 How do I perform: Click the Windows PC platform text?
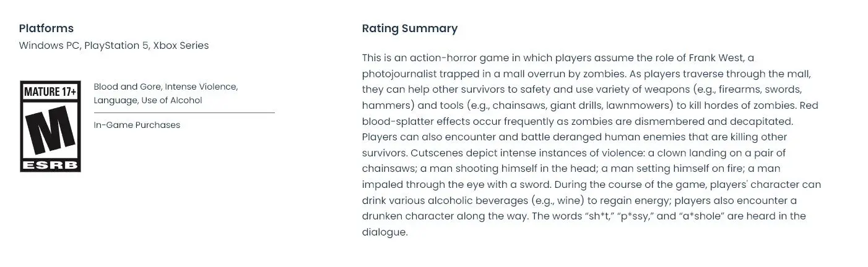pyautogui.click(x=49, y=46)
